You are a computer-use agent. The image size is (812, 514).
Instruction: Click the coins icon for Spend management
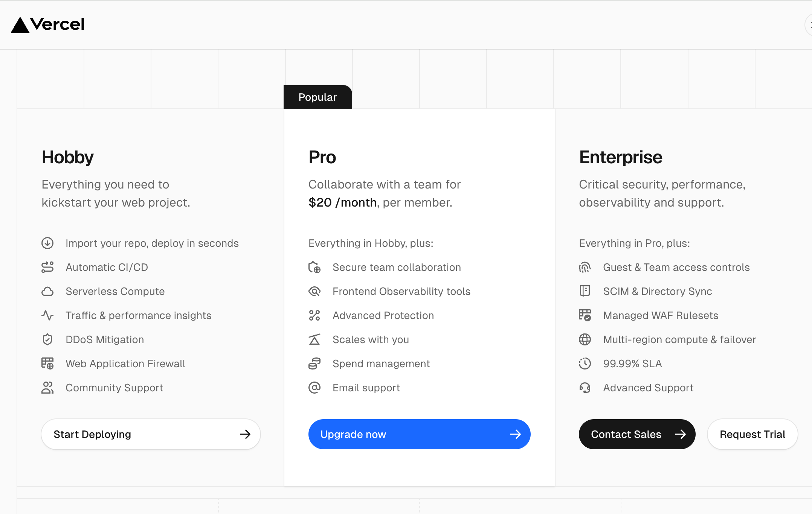(314, 363)
